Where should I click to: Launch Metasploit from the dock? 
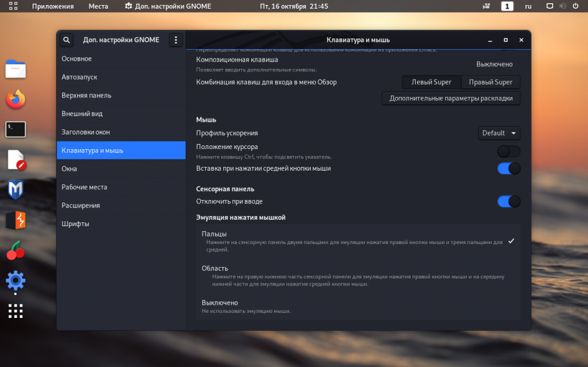15,189
